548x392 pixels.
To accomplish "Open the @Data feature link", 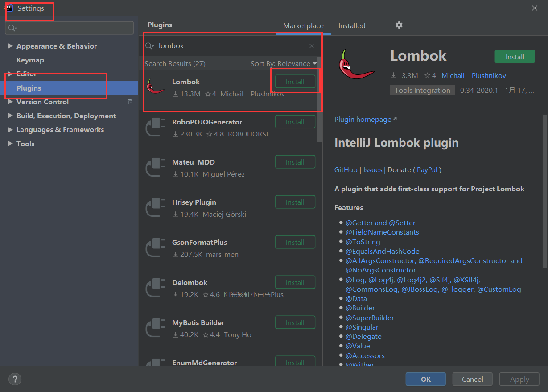I will (x=356, y=299).
